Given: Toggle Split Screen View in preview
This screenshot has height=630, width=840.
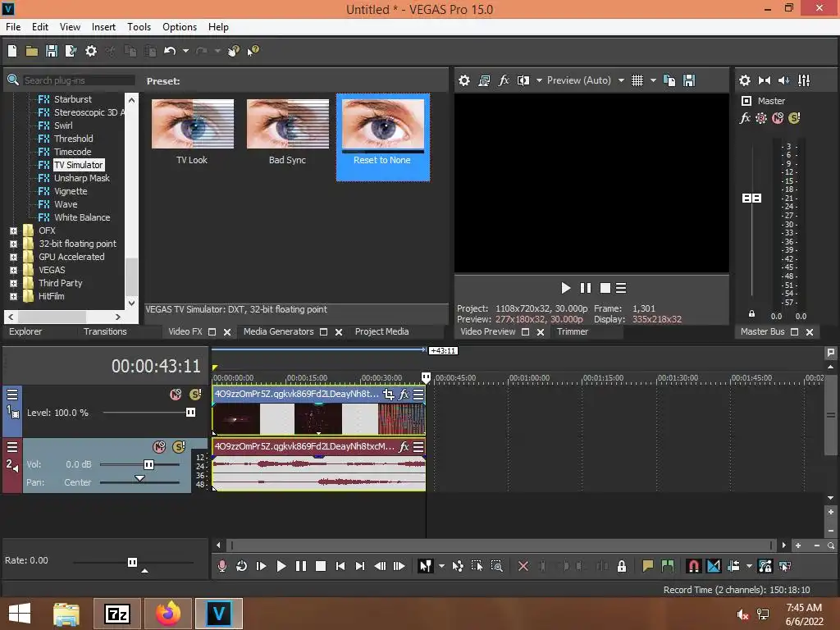Looking at the screenshot, I should [x=523, y=80].
